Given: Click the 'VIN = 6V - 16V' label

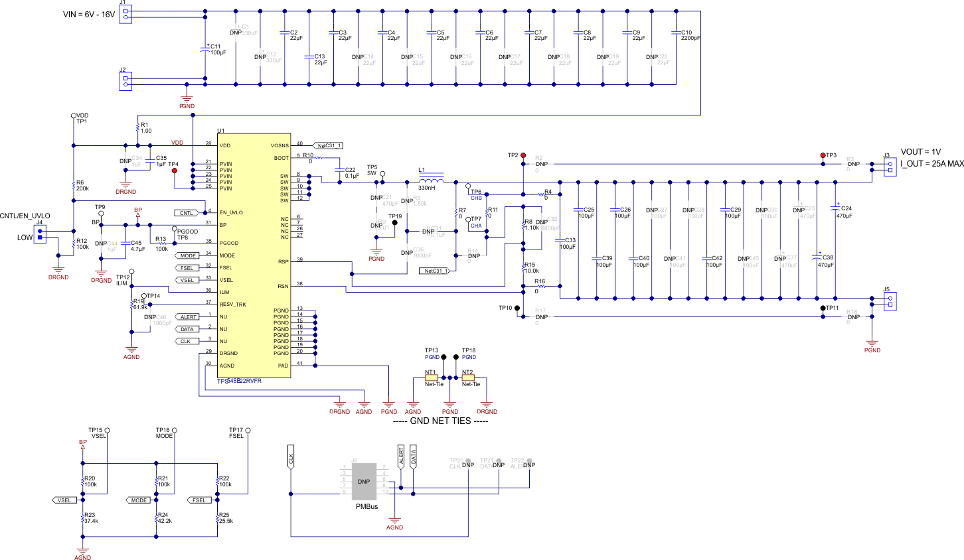Looking at the screenshot, I should (x=89, y=15).
